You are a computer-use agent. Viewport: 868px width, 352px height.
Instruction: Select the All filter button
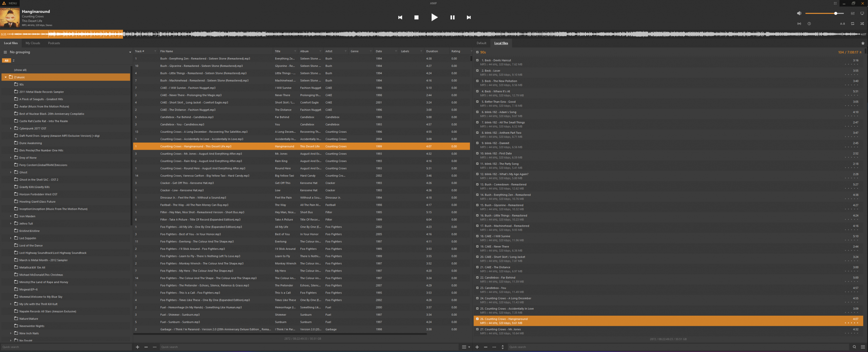click(6, 60)
